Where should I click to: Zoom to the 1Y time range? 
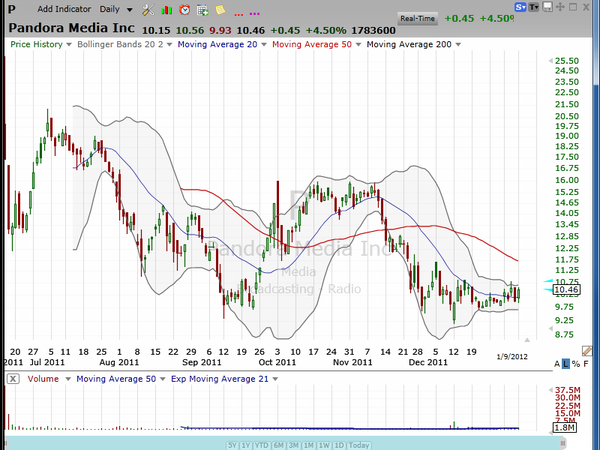tap(246, 445)
